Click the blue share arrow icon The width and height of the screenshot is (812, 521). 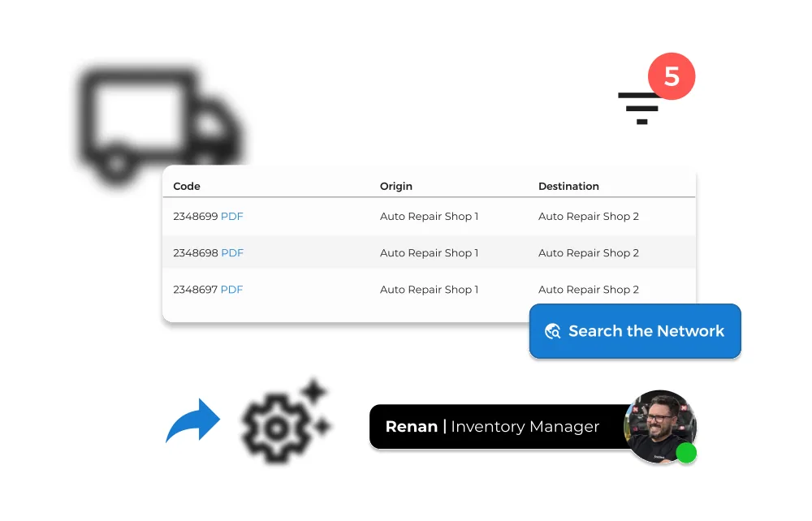(192, 420)
